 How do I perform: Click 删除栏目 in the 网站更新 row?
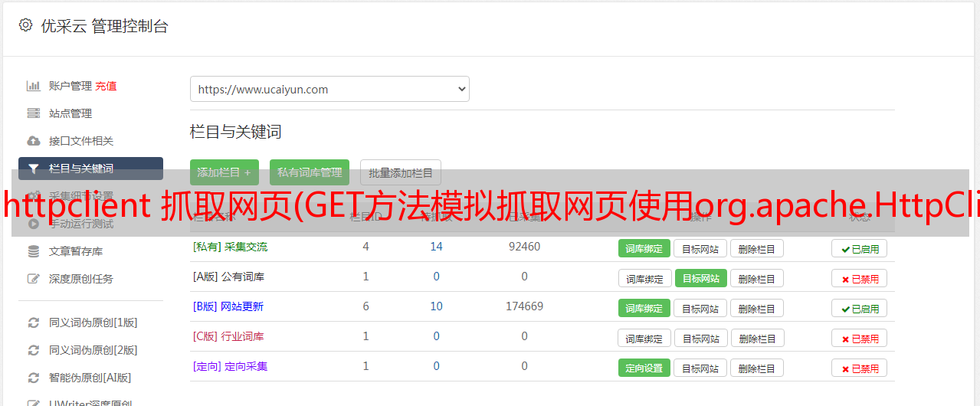(x=756, y=308)
